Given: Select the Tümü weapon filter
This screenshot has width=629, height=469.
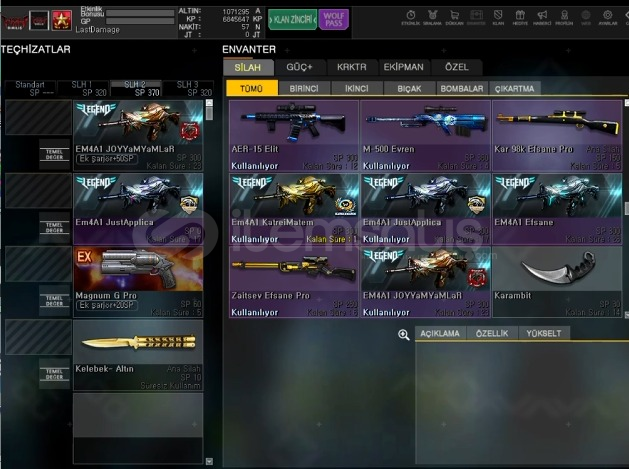Looking at the screenshot, I should point(252,88).
